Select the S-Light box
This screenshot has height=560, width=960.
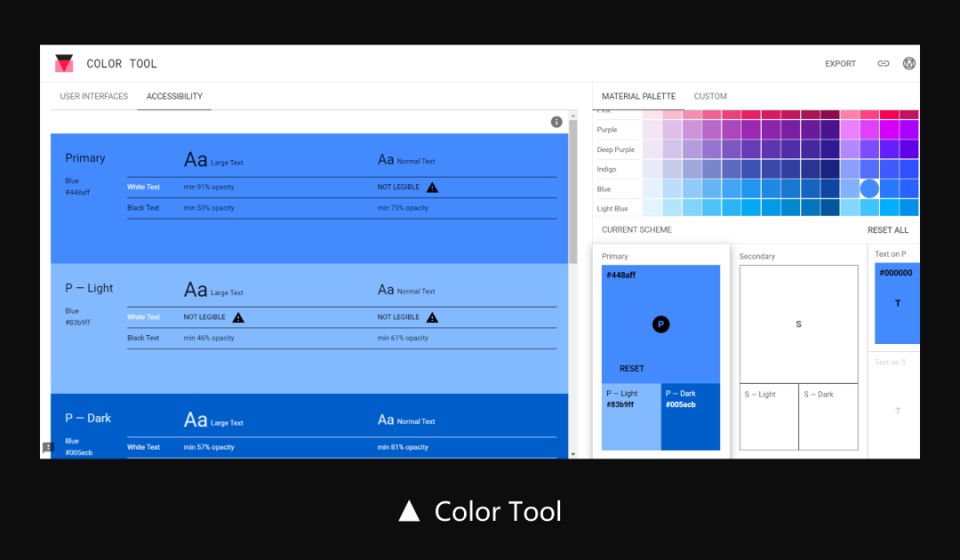coord(769,417)
